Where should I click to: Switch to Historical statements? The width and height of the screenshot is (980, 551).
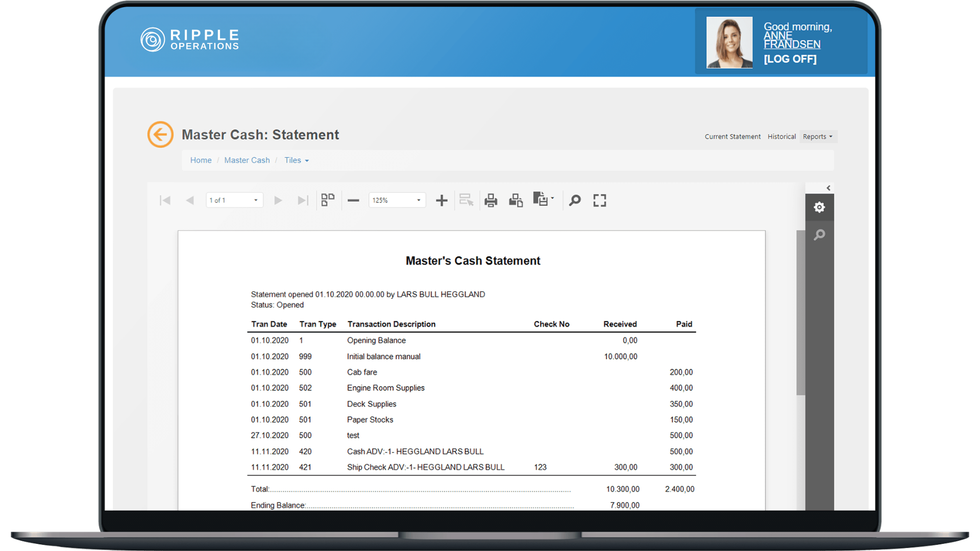tap(781, 137)
